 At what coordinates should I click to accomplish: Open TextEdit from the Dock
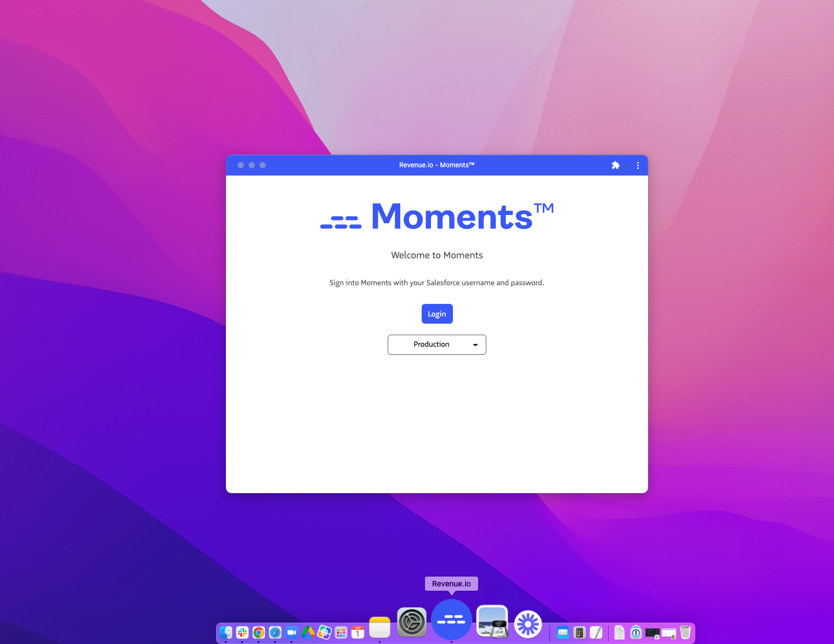pyautogui.click(x=596, y=632)
